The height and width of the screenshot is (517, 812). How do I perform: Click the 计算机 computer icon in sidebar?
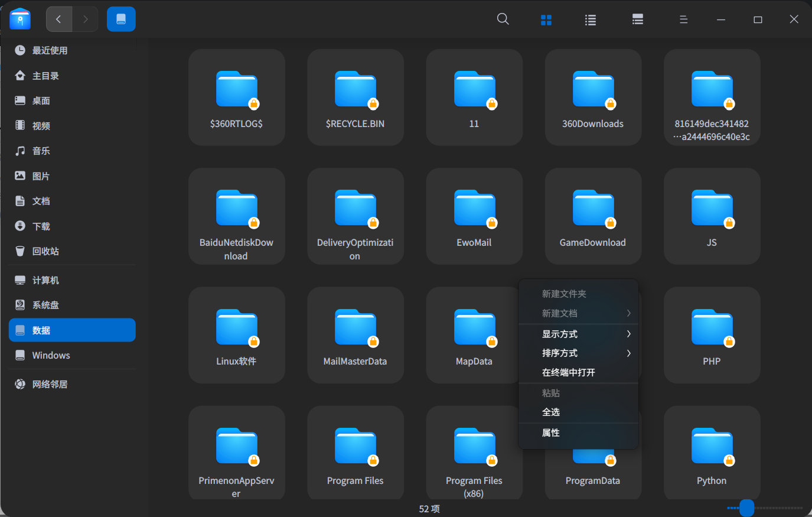20,280
